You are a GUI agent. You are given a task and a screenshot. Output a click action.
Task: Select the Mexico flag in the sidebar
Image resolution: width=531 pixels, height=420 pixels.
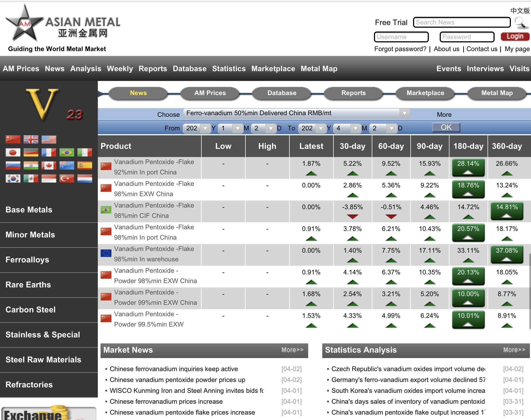pos(31,178)
